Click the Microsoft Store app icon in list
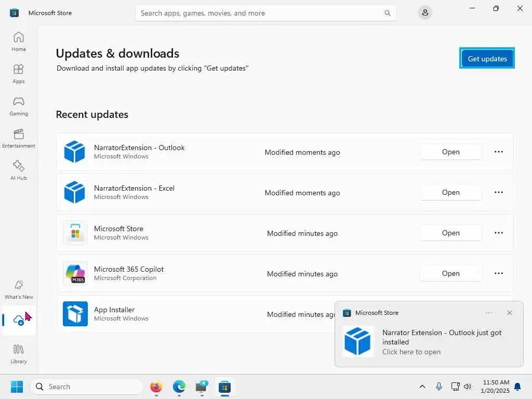Screen dimensions: 532x399 tap(75, 233)
